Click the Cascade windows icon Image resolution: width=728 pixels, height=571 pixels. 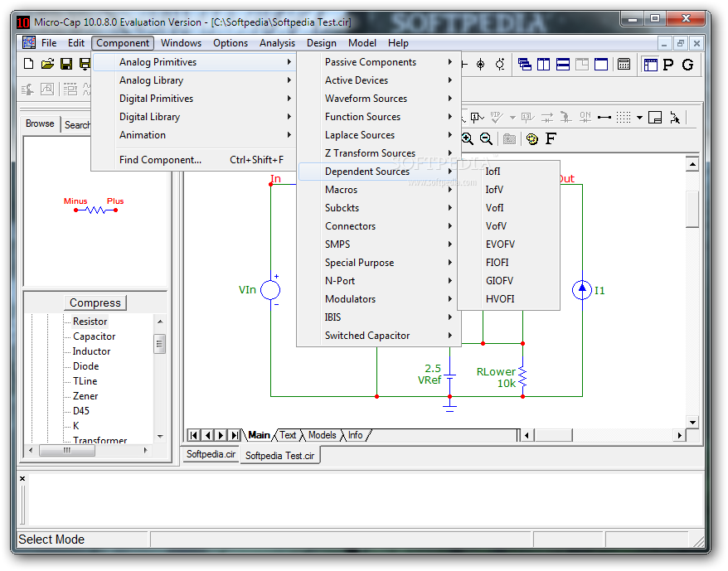point(525,64)
